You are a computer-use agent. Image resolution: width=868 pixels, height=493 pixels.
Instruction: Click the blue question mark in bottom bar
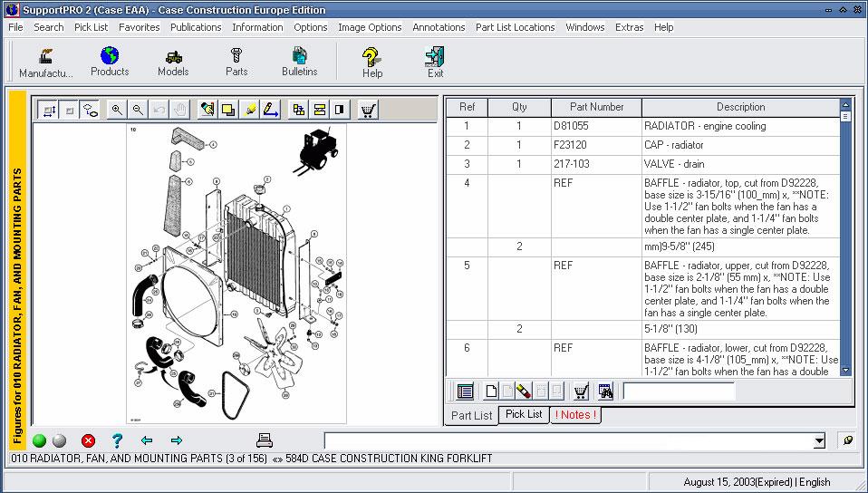[118, 441]
